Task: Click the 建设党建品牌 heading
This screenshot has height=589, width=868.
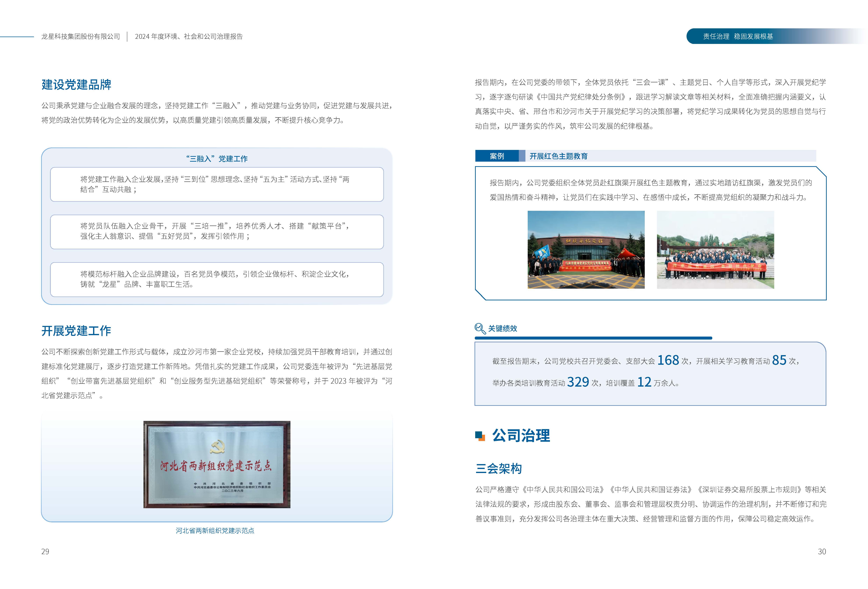Action: coord(76,84)
